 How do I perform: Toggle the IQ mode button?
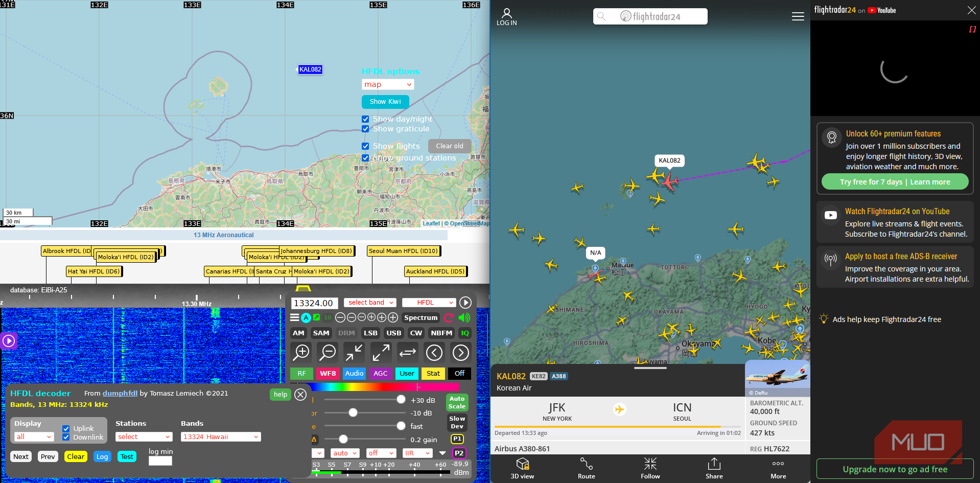[x=465, y=333]
